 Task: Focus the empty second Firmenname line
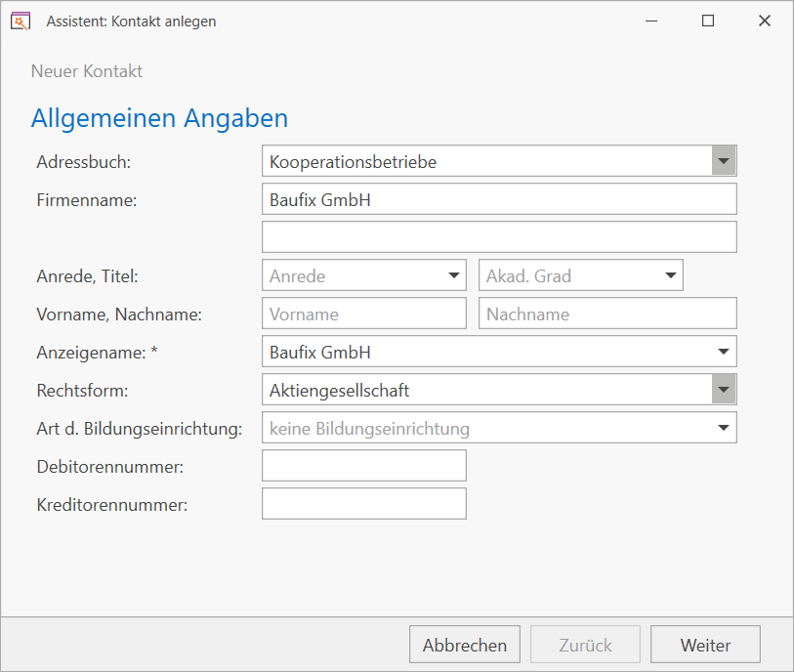(498, 237)
